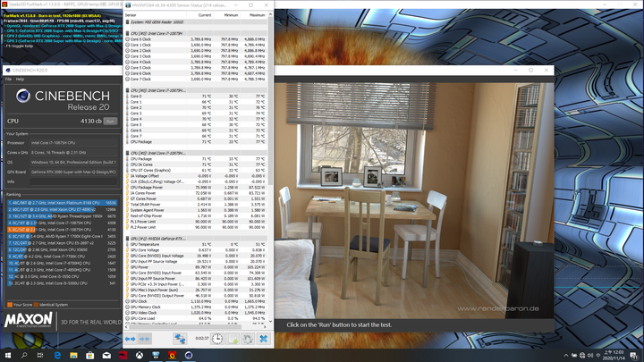This screenshot has width=644, height=362.
Task: Open HWiNFO sensor settings gear icon
Action: click(248, 339)
